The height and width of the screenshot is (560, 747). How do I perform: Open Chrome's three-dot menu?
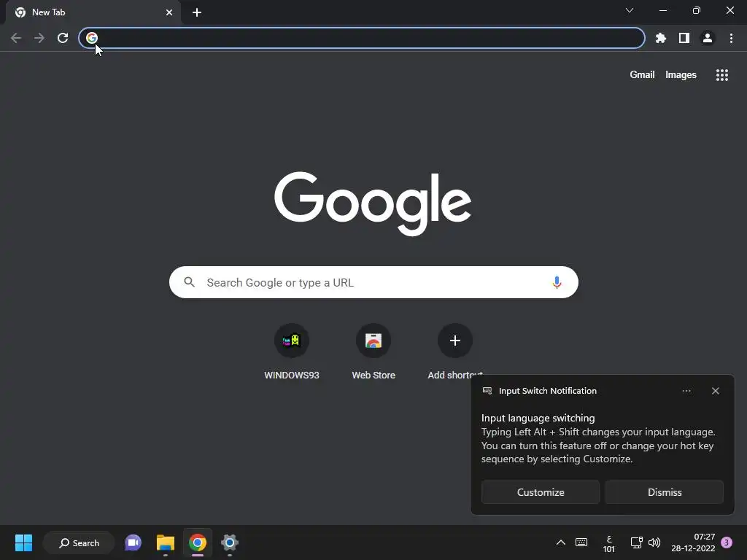tap(731, 38)
